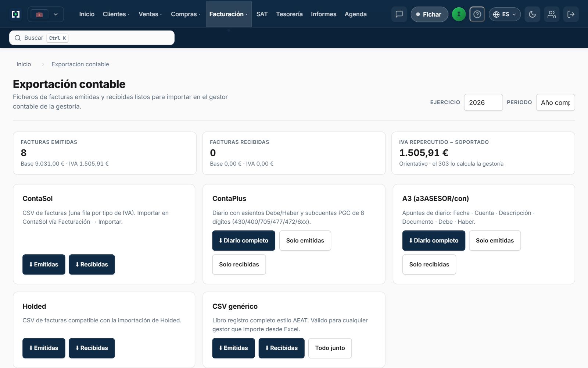Expand the Clientes menu
The height and width of the screenshot is (368, 588).
[116, 14]
